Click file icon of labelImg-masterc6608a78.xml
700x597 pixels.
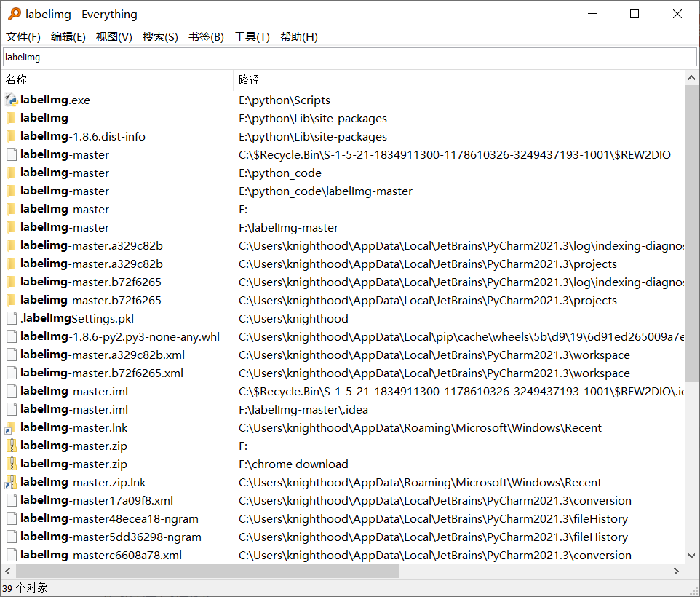(x=12, y=555)
